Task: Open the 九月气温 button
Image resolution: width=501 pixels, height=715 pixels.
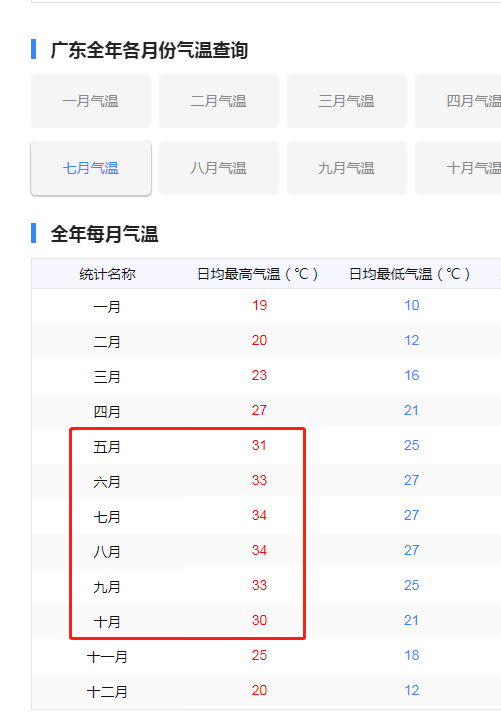Action: [347, 168]
